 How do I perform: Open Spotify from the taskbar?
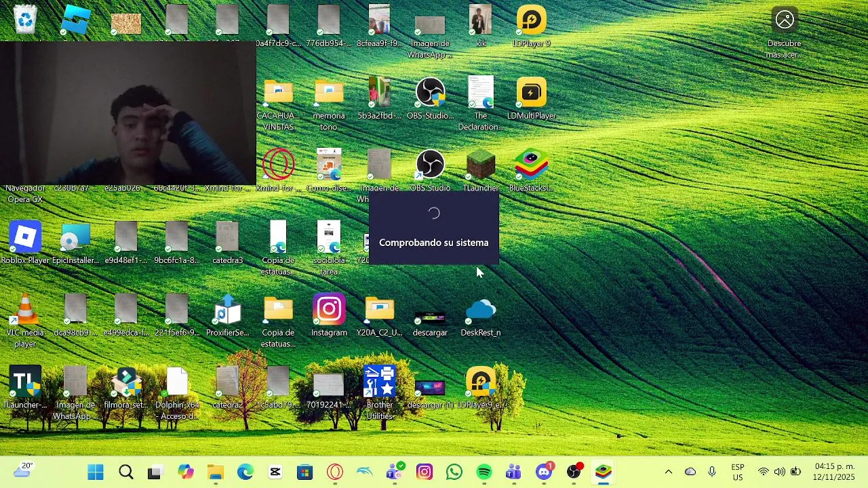click(484, 472)
